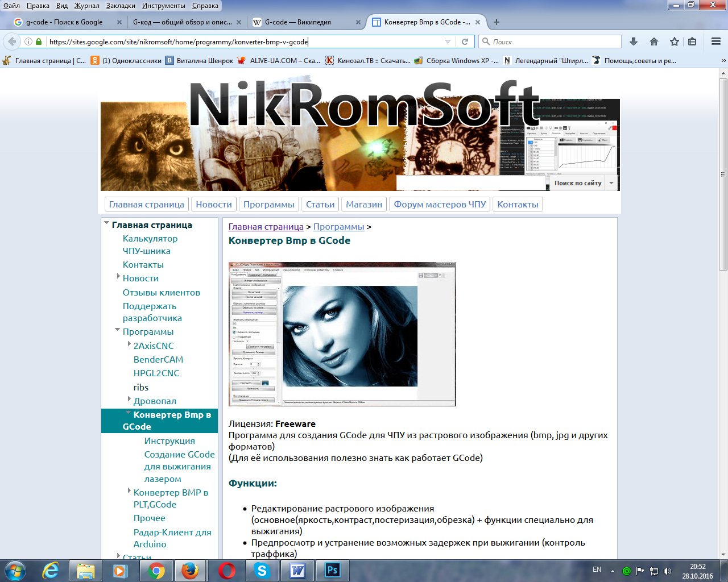Click the site information icon in address bar
This screenshot has width=728, height=582.
(28, 41)
